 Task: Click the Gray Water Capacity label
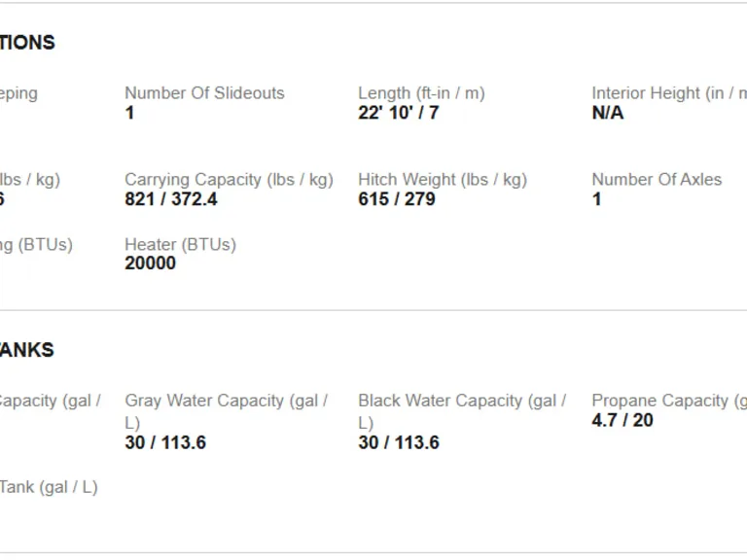[227, 411]
